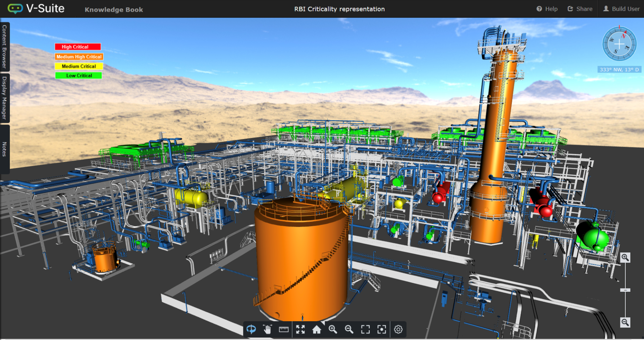Return to the home view
Screen dimensions: 644x340
click(316, 329)
